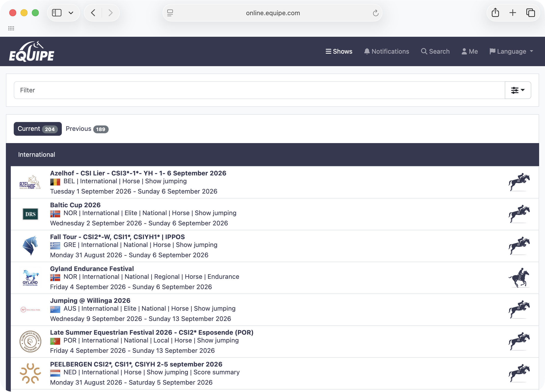Click the Greece flag in Fall Tour row
This screenshot has height=392, width=545.
point(55,245)
